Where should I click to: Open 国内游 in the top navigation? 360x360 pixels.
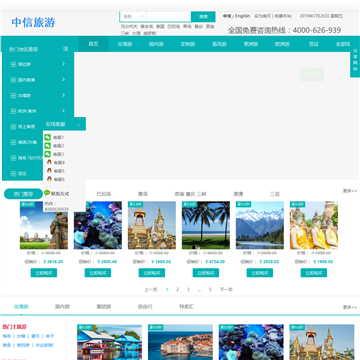[x=156, y=44]
